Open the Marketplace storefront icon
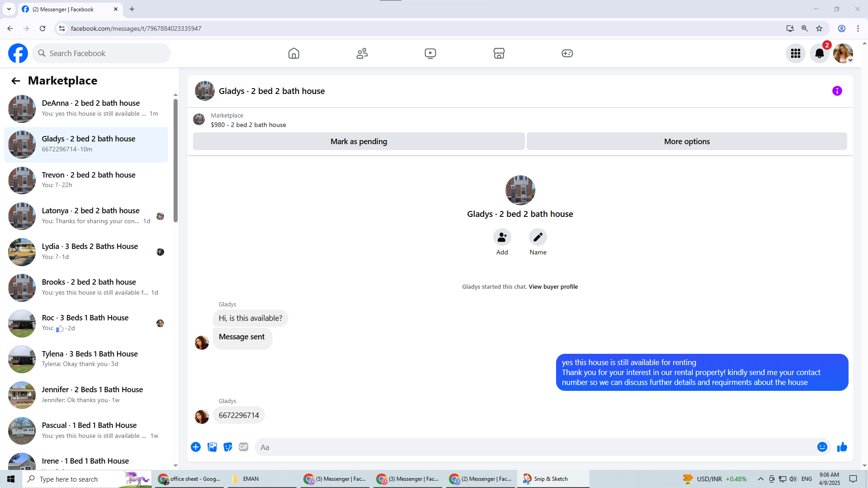The width and height of the screenshot is (868, 488). pos(499,53)
